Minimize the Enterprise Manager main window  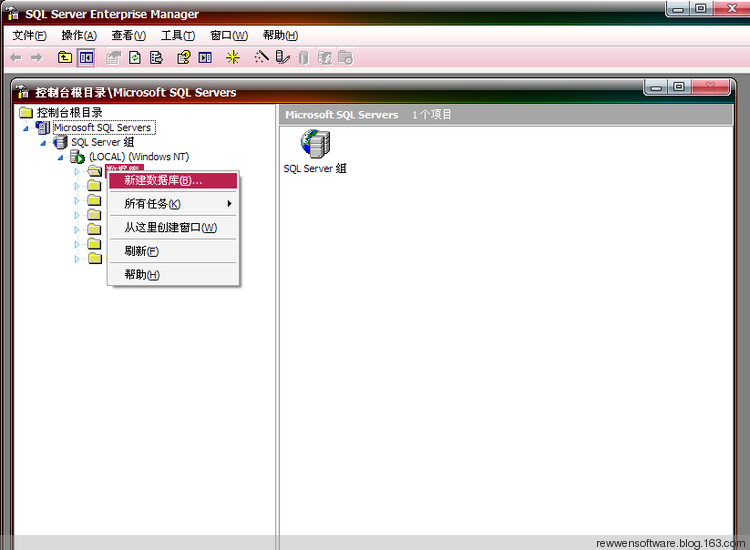pyautogui.click(x=678, y=9)
